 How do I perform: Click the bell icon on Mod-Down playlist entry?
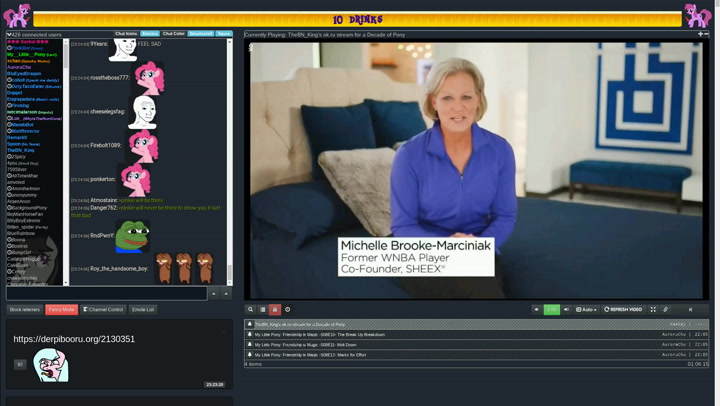250,345
